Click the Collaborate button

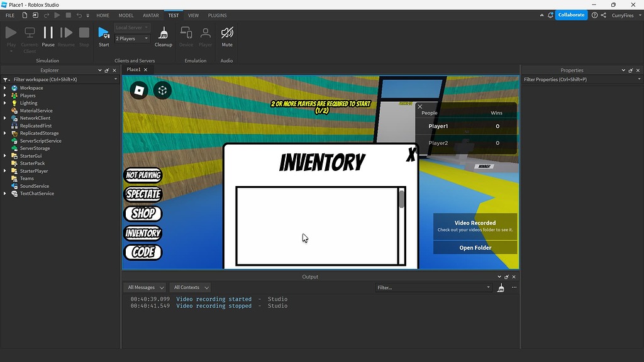(x=570, y=14)
